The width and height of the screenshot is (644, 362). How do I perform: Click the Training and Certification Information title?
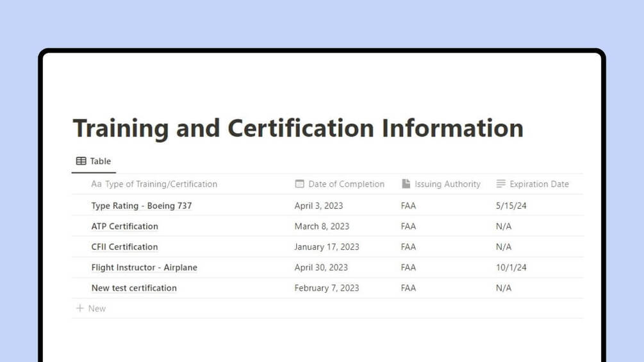(298, 128)
